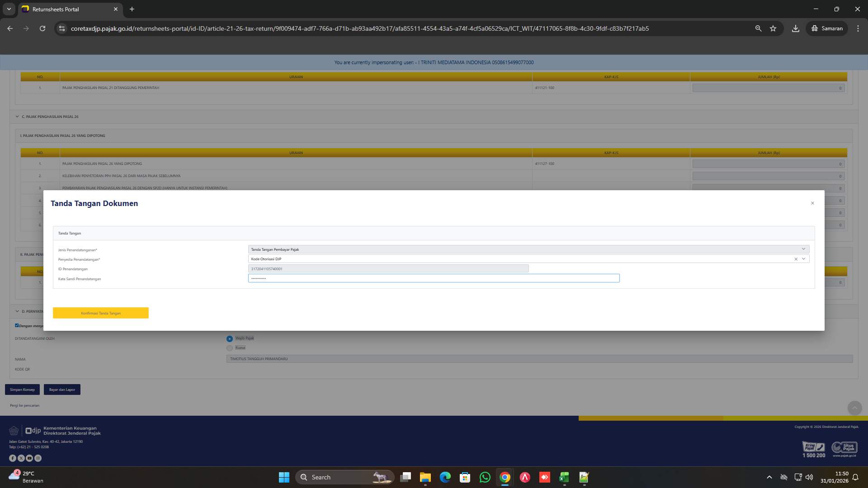Open the Facebook icon in the footer

pos(13,458)
